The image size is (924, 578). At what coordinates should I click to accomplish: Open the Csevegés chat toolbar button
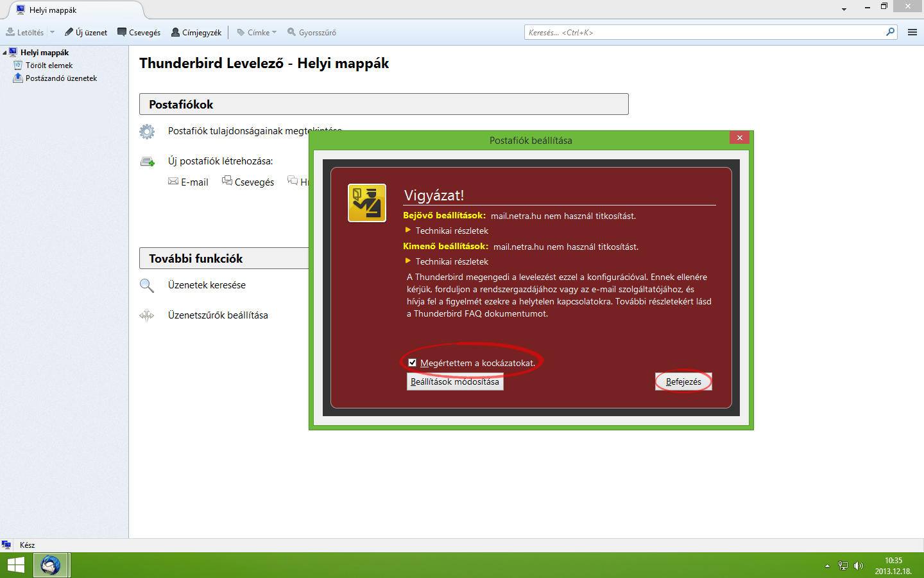[139, 32]
